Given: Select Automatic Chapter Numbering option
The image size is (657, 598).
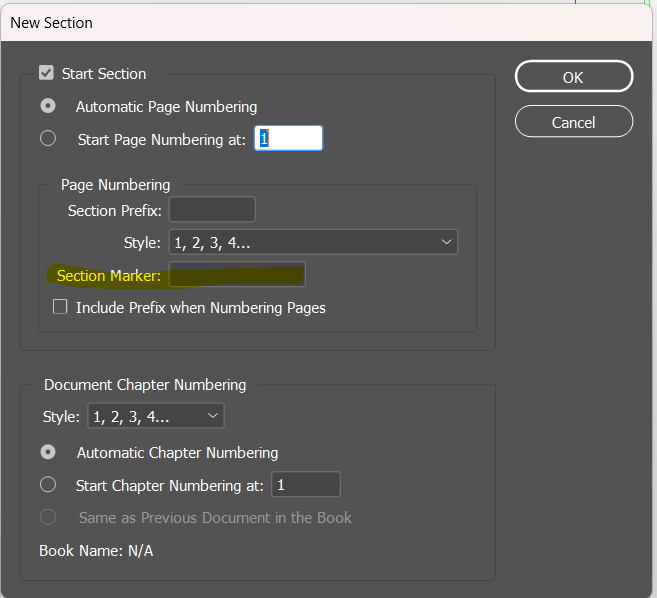Looking at the screenshot, I should 48,452.
